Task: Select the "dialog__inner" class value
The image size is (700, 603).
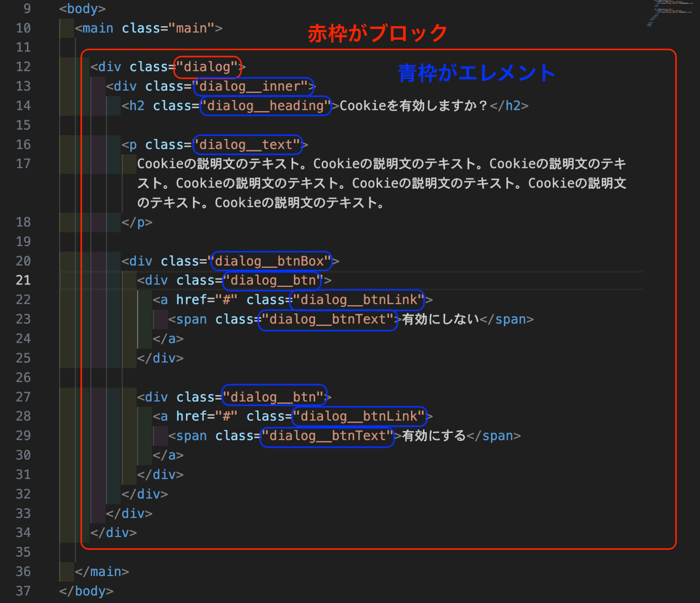Action: coord(253,86)
